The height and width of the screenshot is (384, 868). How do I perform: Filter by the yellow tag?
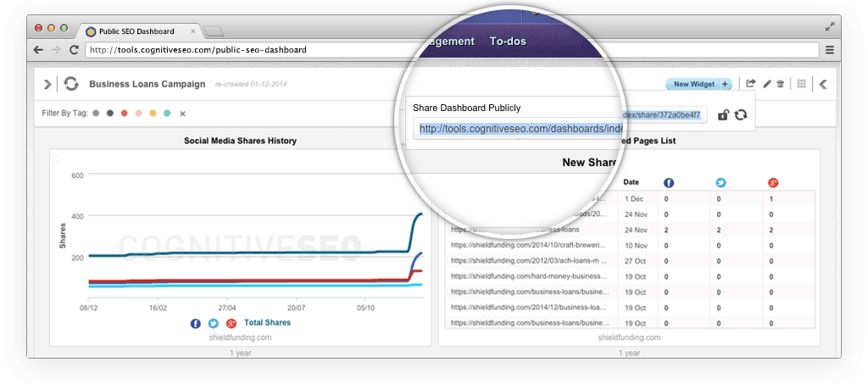[x=153, y=114]
